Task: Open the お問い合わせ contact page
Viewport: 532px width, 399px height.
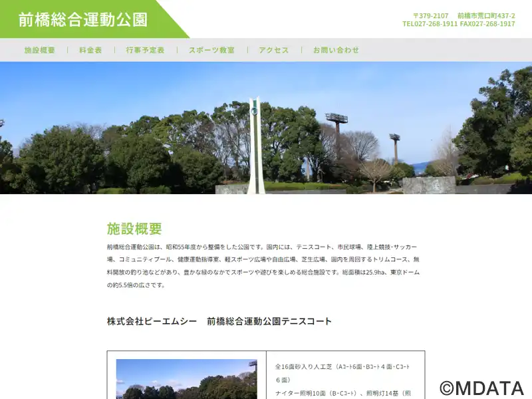Action: pos(336,51)
